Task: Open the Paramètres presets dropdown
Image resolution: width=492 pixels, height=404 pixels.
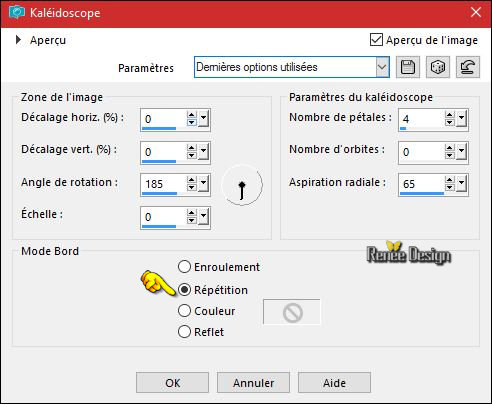Action: [x=382, y=67]
